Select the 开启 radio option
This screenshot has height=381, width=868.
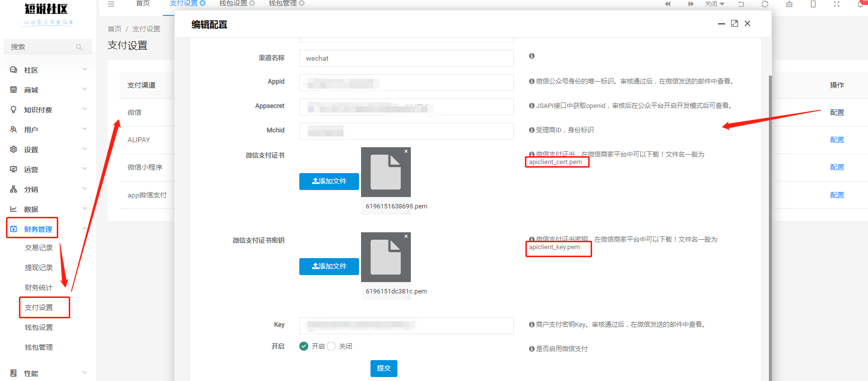coord(304,346)
